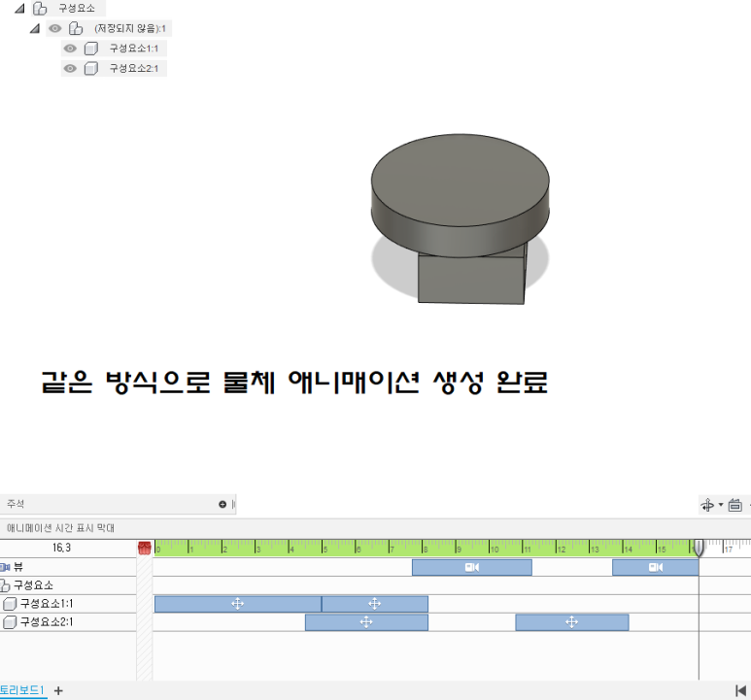The height and width of the screenshot is (700, 751).
Task: Select 구성요소1:1 in the browser tree
Action: [134, 49]
